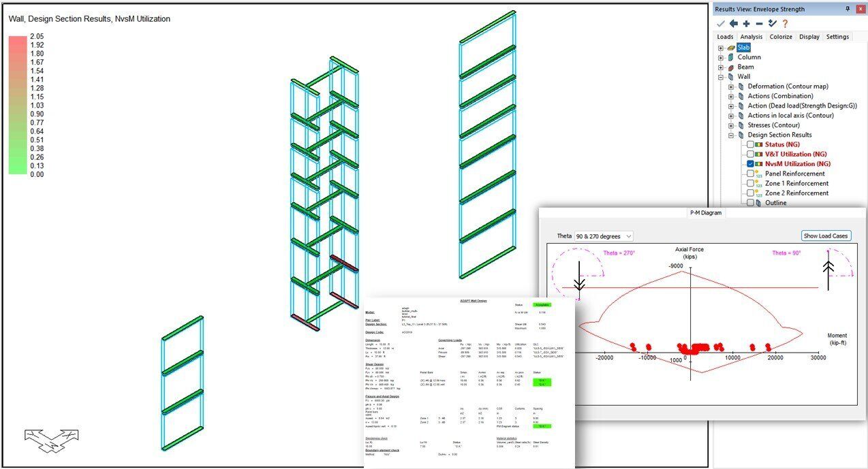Open help via the question mark icon
The height and width of the screenshot is (469, 868).
(x=785, y=25)
